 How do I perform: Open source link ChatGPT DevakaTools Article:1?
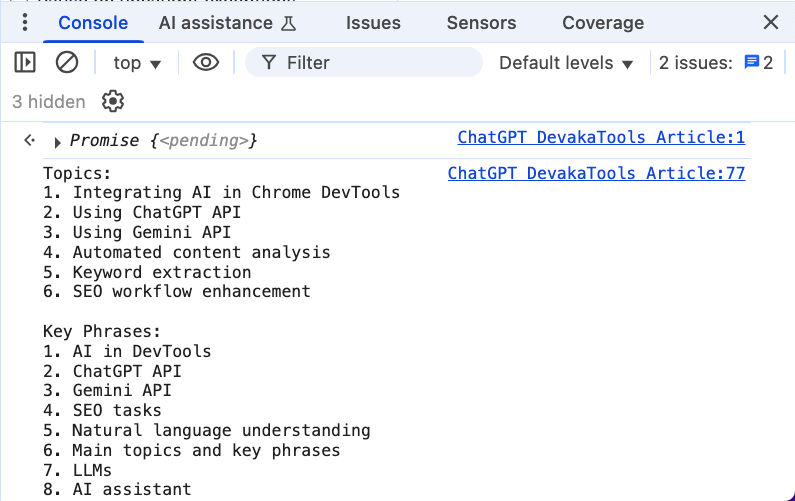(601, 137)
